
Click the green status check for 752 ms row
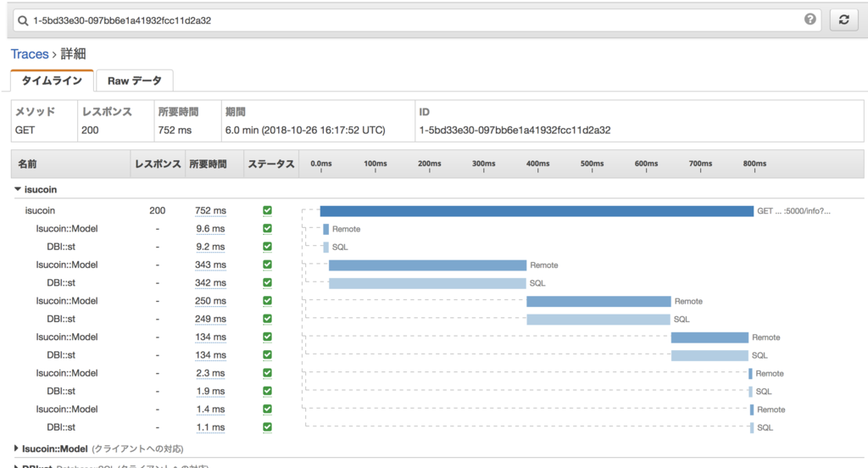pos(267,210)
